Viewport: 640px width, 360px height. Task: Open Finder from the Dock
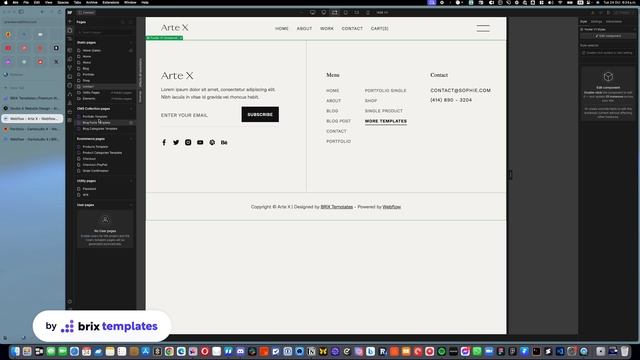[x=15, y=351]
